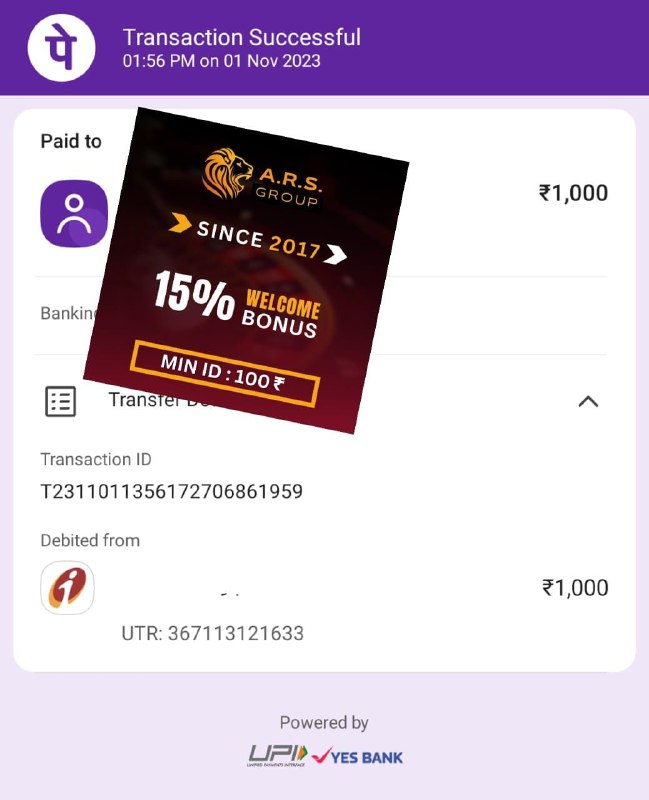Viewport: 649px width, 800px height.
Task: Click the debited amount ₹1,000
Action: pyautogui.click(x=575, y=588)
